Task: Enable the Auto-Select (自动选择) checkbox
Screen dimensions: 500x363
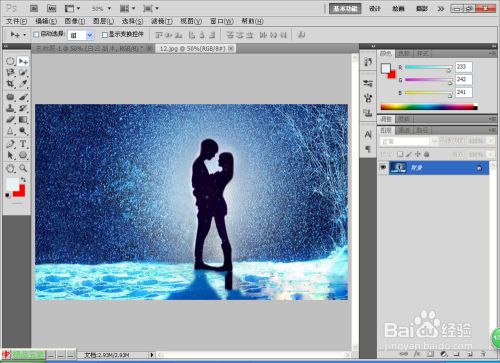Action: click(36, 34)
